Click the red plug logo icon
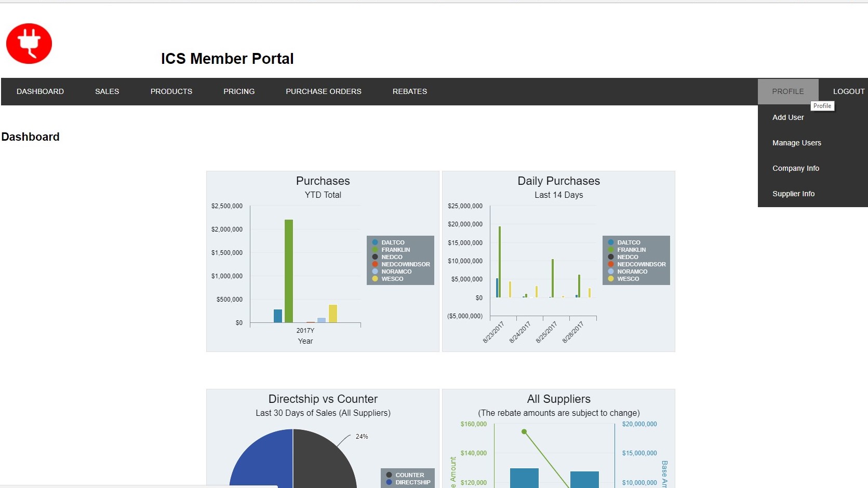The image size is (868, 488). [29, 44]
